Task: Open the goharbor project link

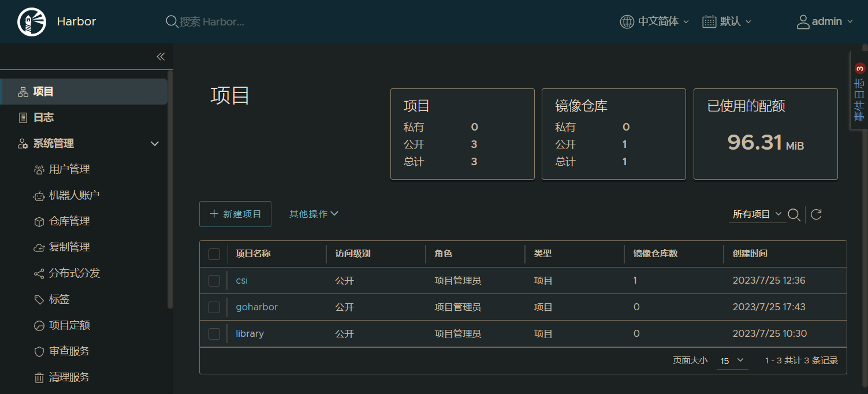Action: click(x=256, y=307)
